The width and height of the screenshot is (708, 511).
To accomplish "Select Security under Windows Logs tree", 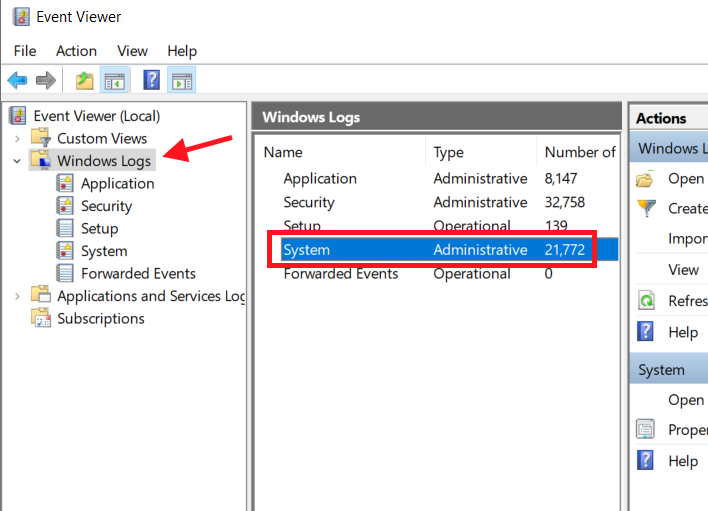I will coord(107,206).
